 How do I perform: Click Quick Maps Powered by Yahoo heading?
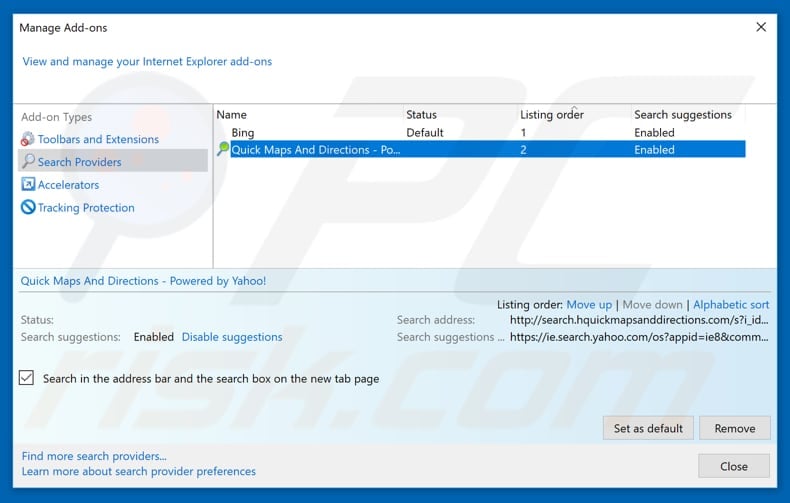coord(143,281)
